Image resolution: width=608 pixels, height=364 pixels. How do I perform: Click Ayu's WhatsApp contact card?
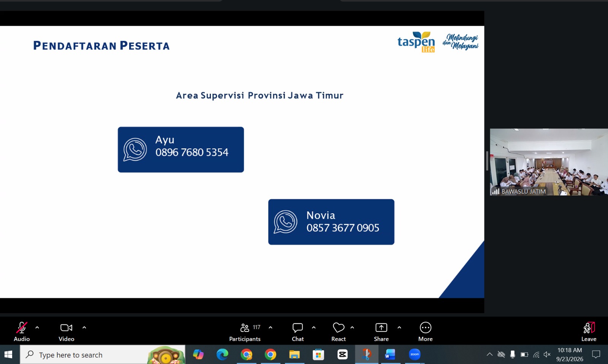click(x=181, y=150)
